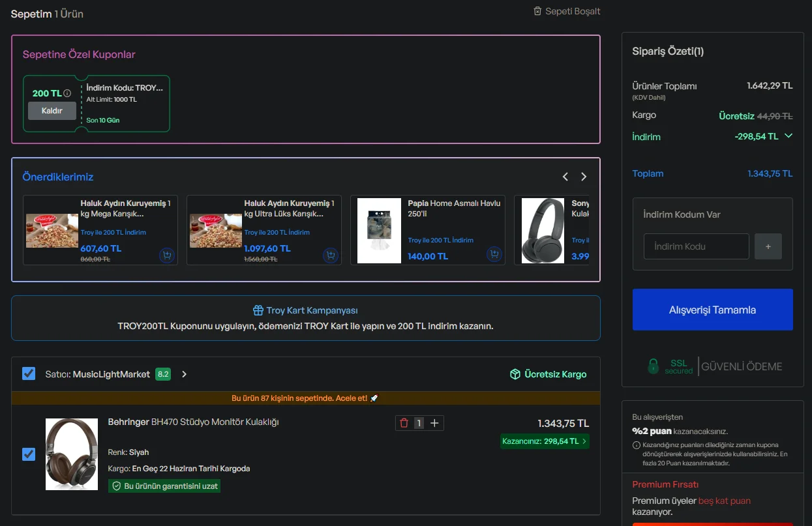Screen dimensions: 812x526
Task: Show previous recommended products with left arrow
Action: [x=565, y=177]
